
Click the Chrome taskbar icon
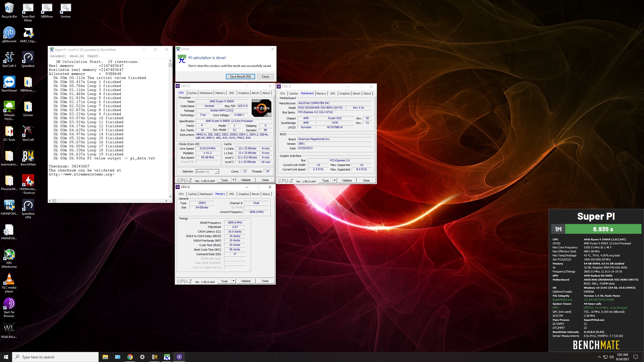point(130,357)
